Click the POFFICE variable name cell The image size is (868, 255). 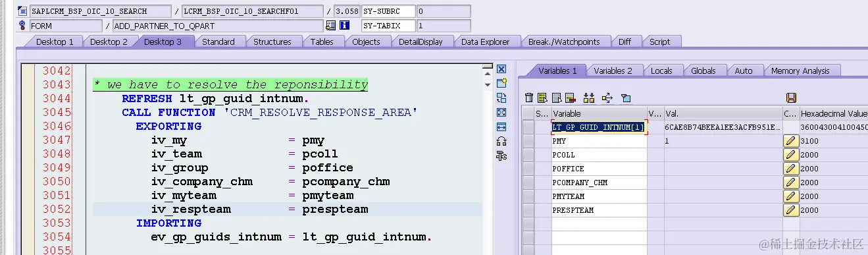point(599,169)
